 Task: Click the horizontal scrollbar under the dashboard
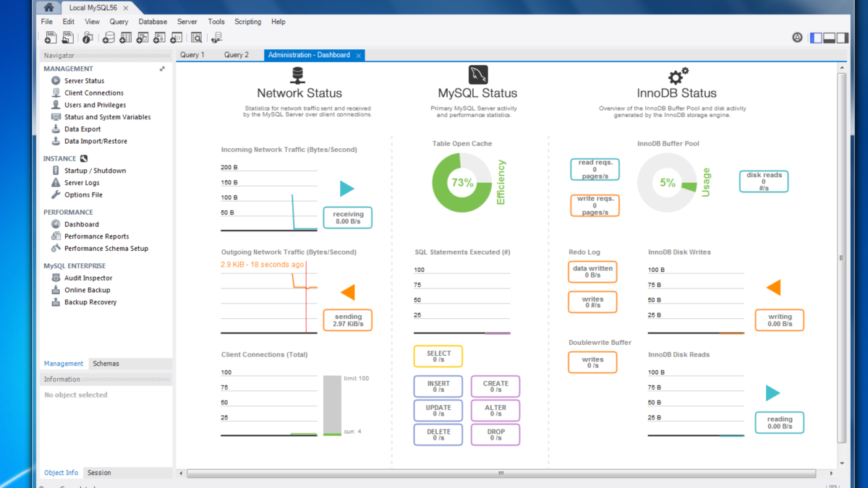pos(501,474)
